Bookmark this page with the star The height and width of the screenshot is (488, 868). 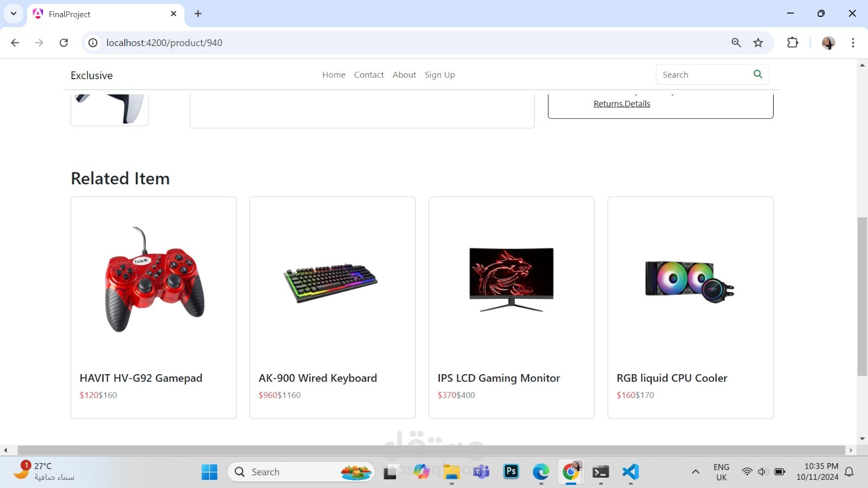coord(758,43)
